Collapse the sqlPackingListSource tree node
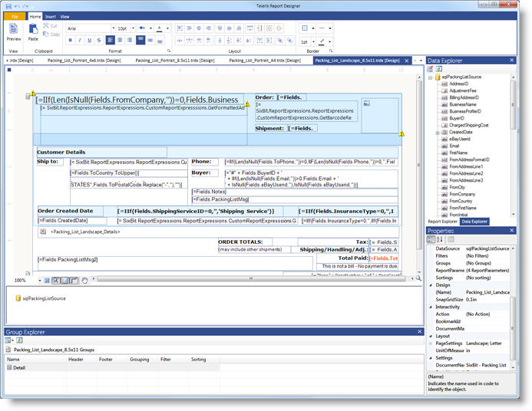The height and width of the screenshot is (411, 532). point(430,77)
